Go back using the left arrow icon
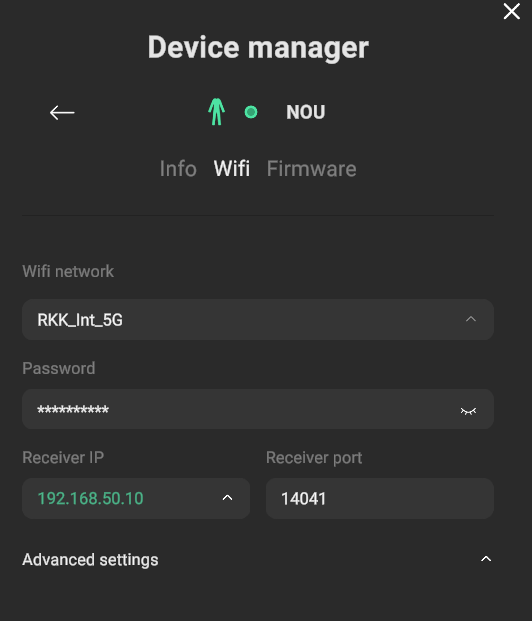Viewport: 532px width, 621px height. click(62, 112)
